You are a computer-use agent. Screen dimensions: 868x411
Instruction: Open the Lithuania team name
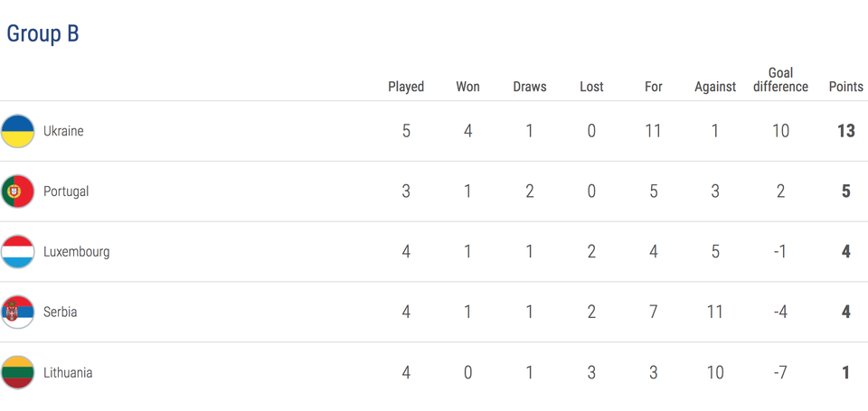[68, 373]
